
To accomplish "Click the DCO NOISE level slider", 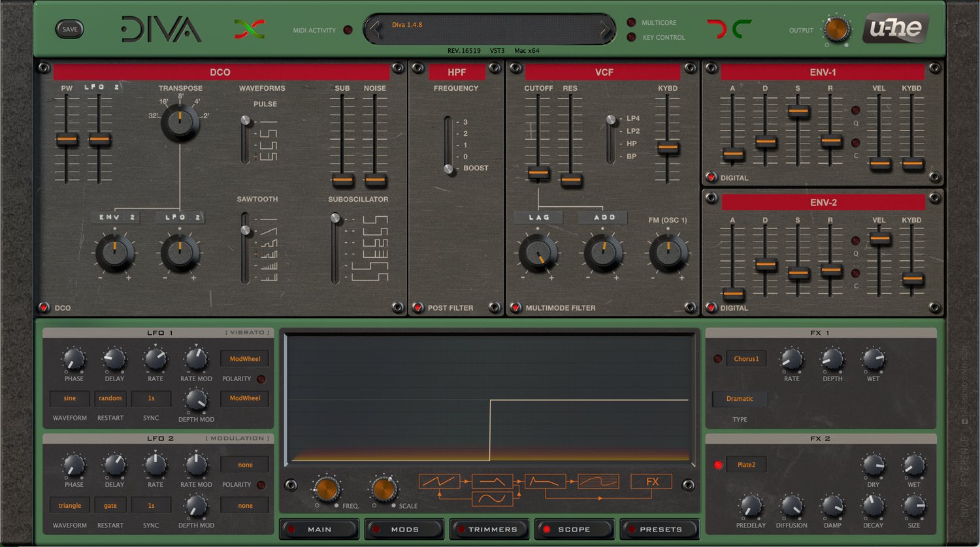I will coord(374,179).
